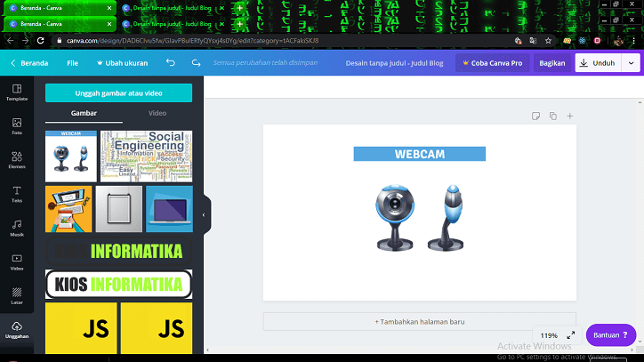The height and width of the screenshot is (362, 644).
Task: Select the dark KIOS INFORMATIKA logo
Action: (118, 251)
